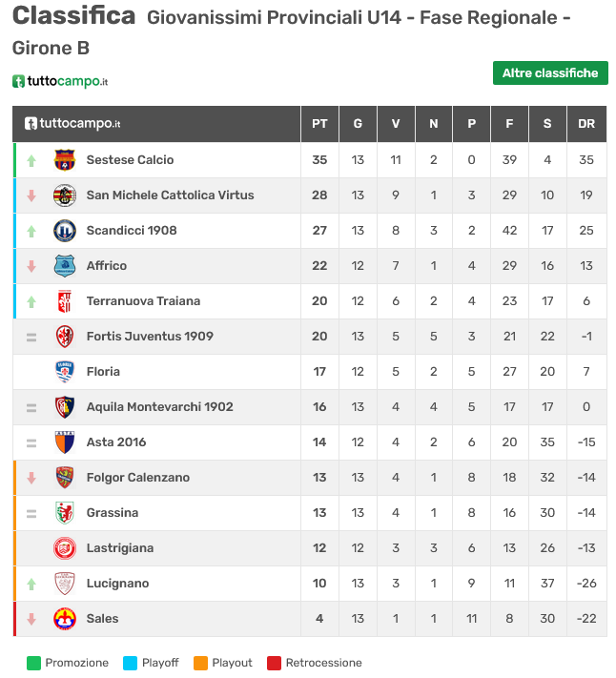Click the red Retrocessione legend swatch
The image size is (616, 678).
click(x=274, y=663)
